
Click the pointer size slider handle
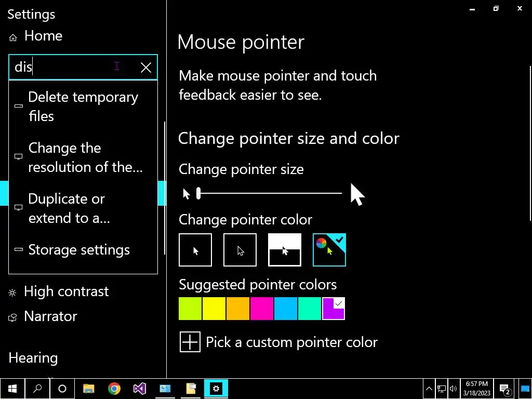198,193
